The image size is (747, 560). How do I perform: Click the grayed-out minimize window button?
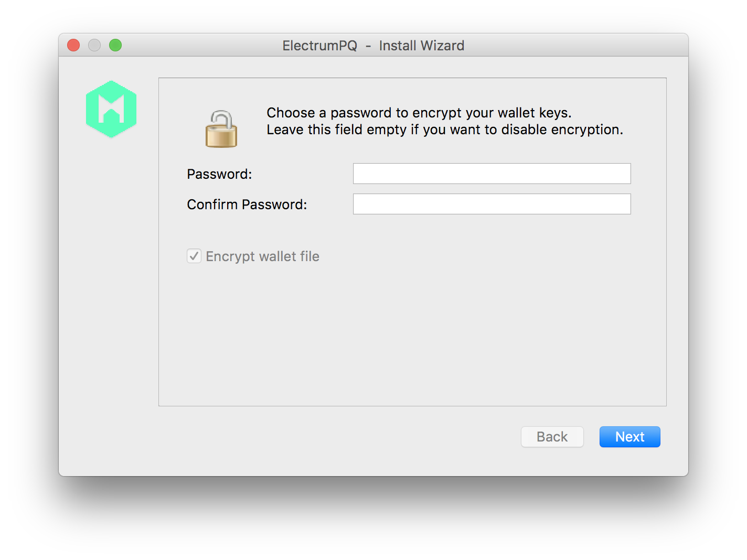coord(94,46)
